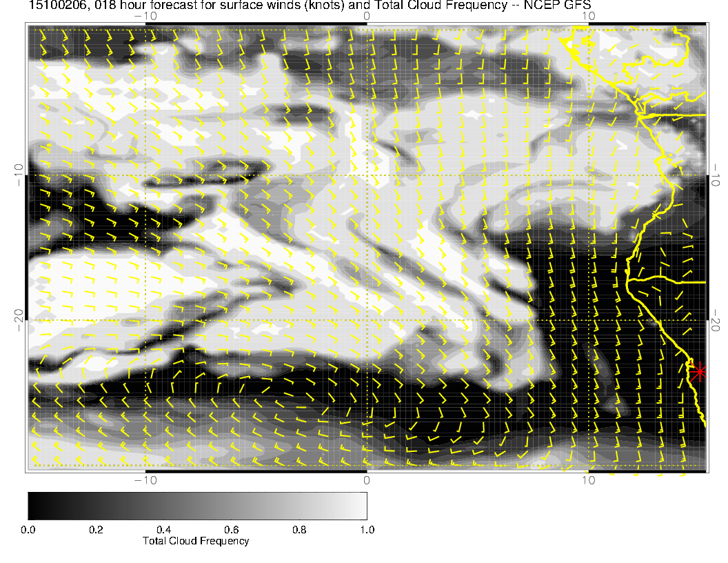
Task: Click the 0.8 tick label under the colorbar
Action: 299,530
